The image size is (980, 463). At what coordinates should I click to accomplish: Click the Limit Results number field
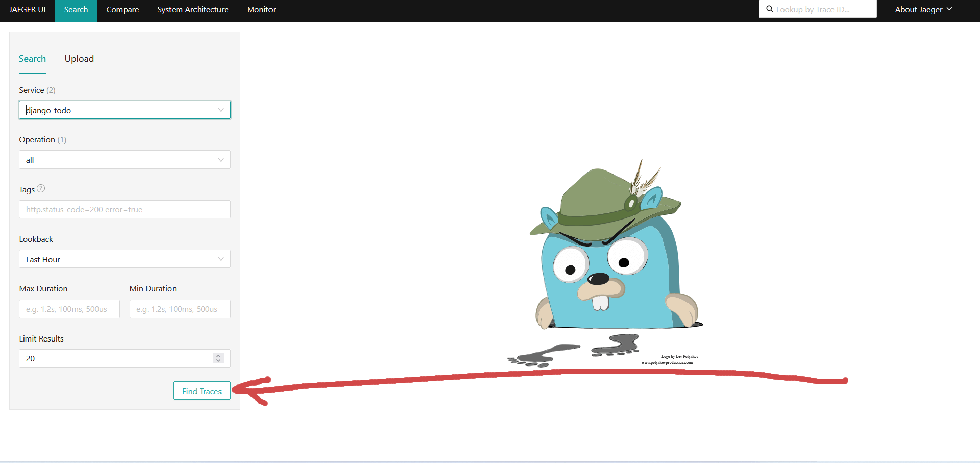pos(125,358)
